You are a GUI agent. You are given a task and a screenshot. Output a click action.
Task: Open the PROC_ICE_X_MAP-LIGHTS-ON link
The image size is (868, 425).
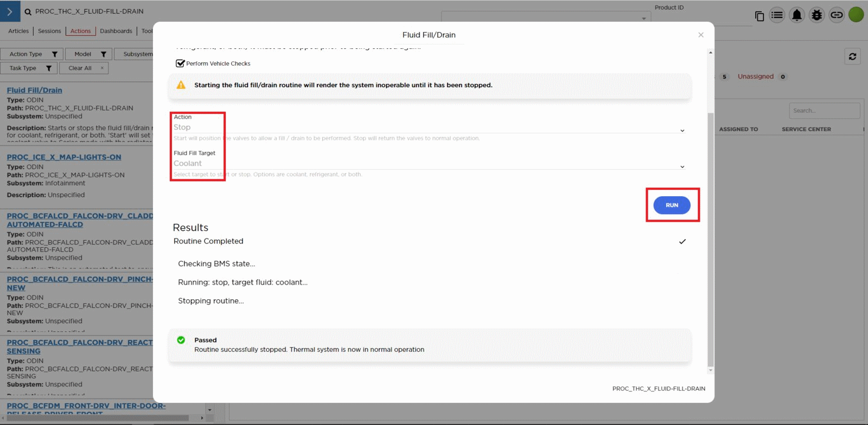point(64,157)
